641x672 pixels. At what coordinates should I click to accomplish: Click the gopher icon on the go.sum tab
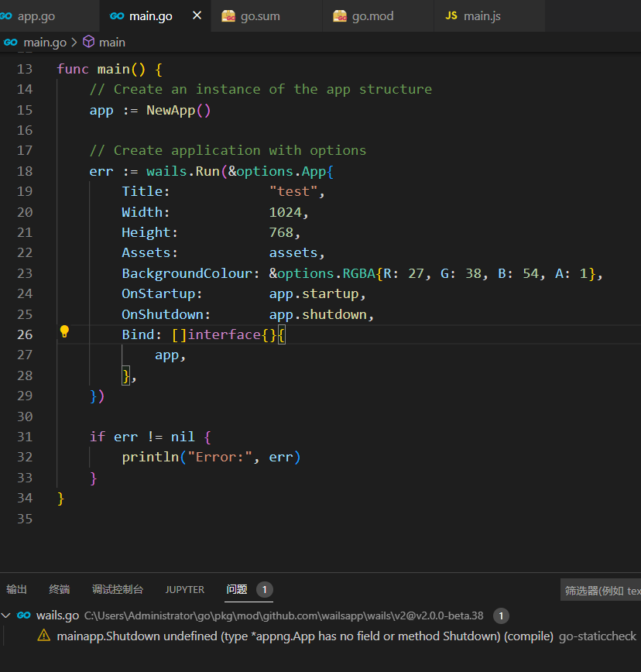coord(229,15)
